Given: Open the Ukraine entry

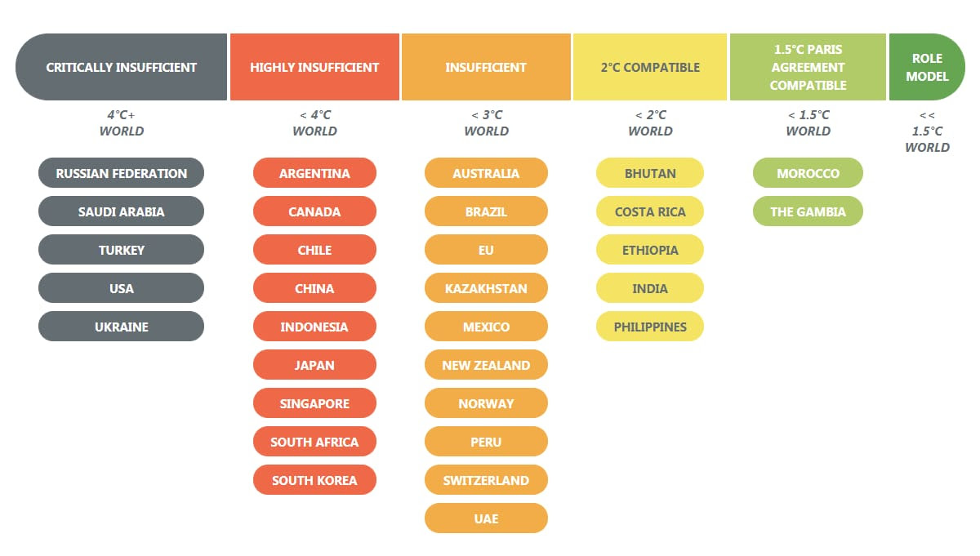Looking at the screenshot, I should tap(121, 327).
